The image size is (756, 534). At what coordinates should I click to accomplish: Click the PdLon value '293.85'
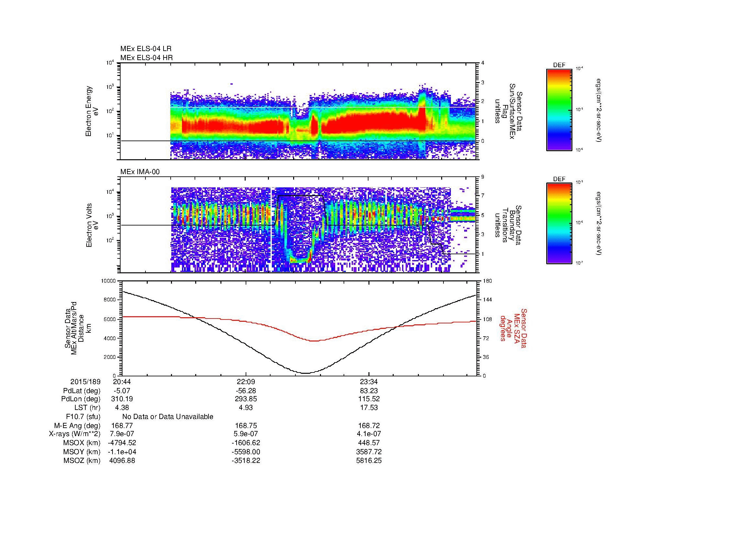click(x=246, y=399)
